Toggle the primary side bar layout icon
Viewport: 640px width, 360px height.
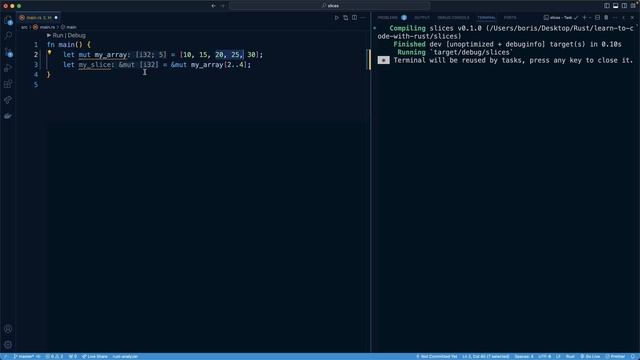coord(607,6)
